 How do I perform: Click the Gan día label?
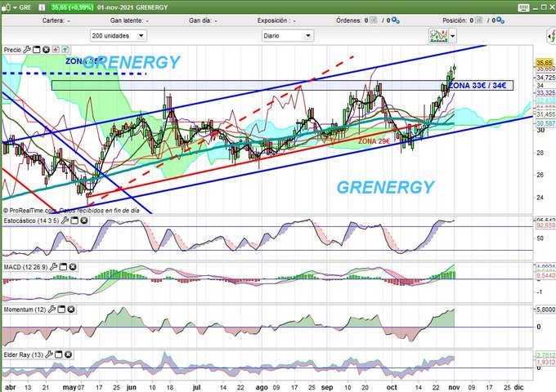click(200, 20)
